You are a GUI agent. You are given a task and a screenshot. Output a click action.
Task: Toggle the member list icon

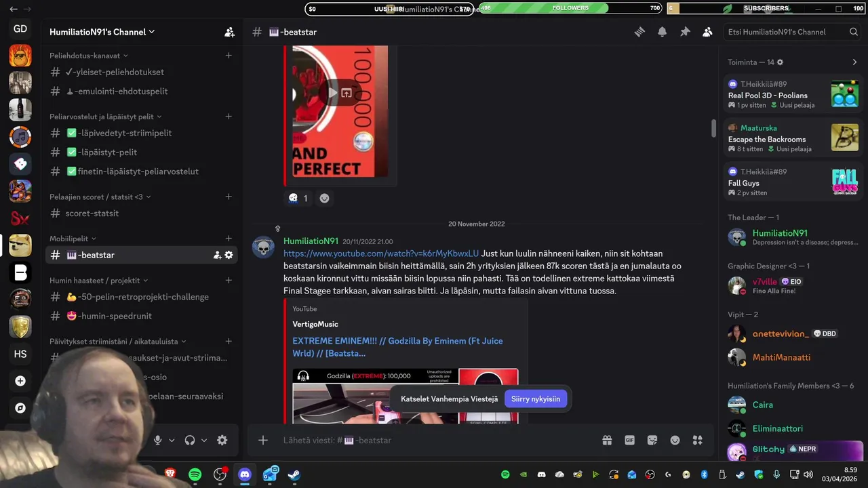707,32
